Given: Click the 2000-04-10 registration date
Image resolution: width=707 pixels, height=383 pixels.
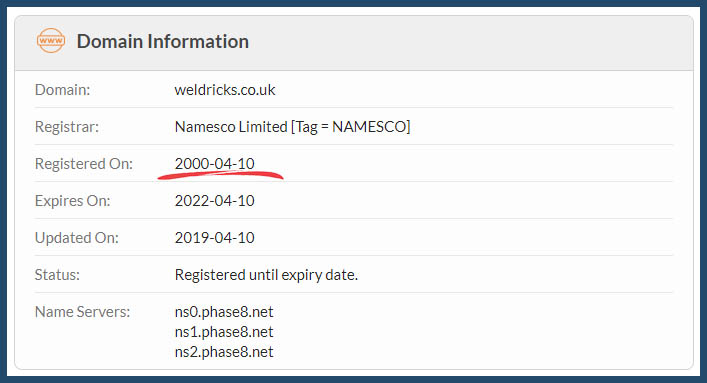Looking at the screenshot, I should 215,163.
